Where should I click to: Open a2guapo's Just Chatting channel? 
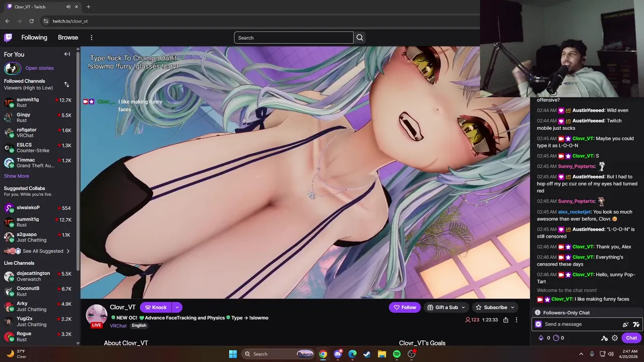tap(38, 237)
